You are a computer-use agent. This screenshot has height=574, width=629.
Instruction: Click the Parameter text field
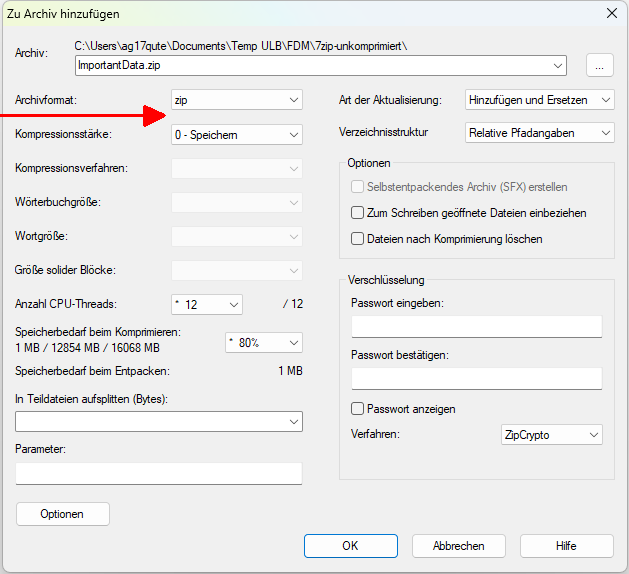(x=158, y=473)
